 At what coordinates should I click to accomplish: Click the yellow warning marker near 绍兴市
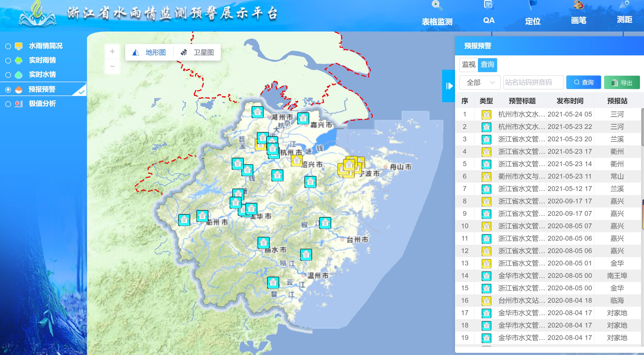[x=297, y=160]
